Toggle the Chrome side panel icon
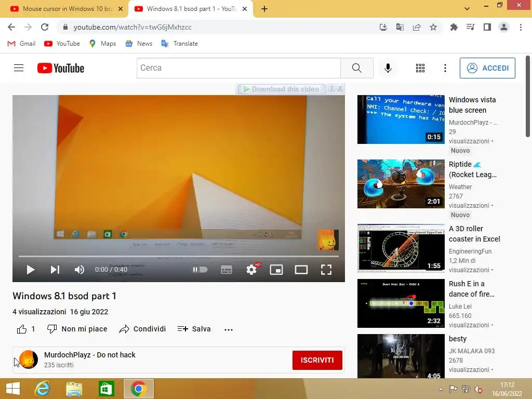 [487, 27]
